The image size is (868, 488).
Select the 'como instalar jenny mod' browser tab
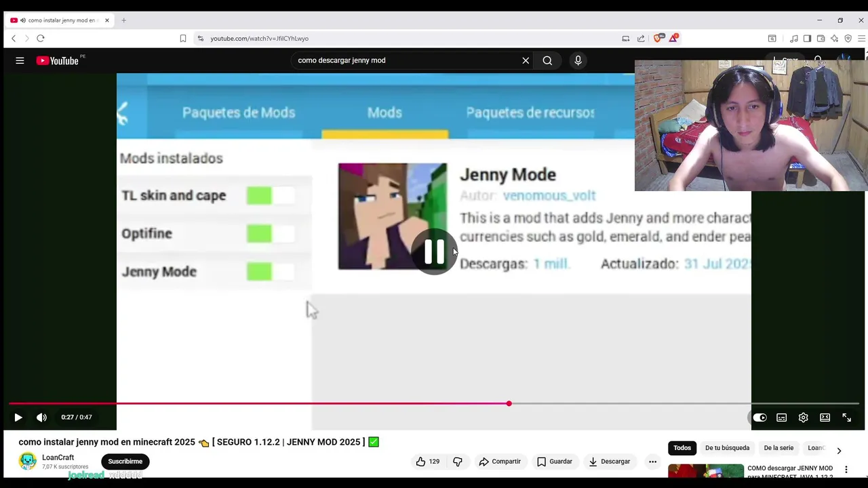tap(60, 20)
